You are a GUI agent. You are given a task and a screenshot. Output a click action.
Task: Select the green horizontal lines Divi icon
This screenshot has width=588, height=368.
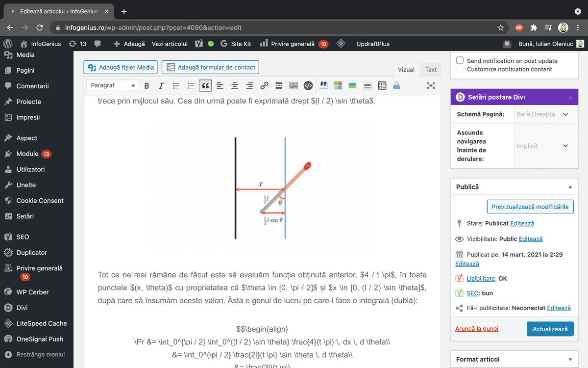(x=353, y=85)
